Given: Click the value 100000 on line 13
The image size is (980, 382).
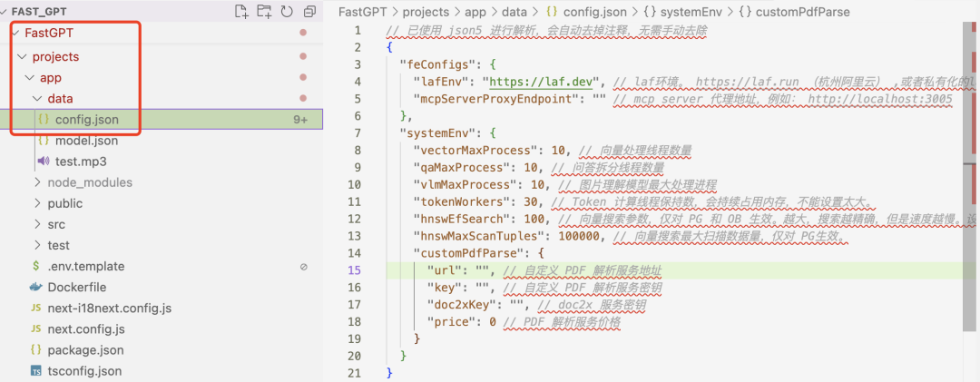Looking at the screenshot, I should click(x=577, y=236).
